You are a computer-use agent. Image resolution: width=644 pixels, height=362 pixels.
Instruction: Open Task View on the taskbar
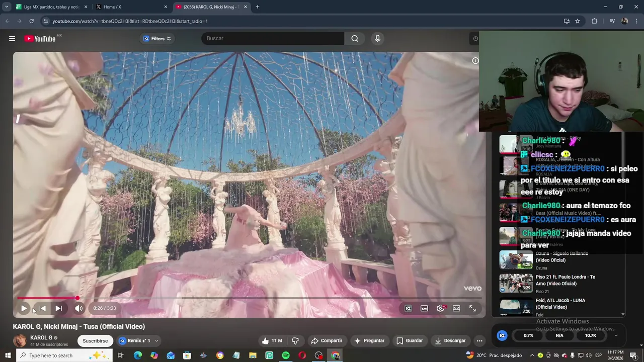(x=121, y=355)
